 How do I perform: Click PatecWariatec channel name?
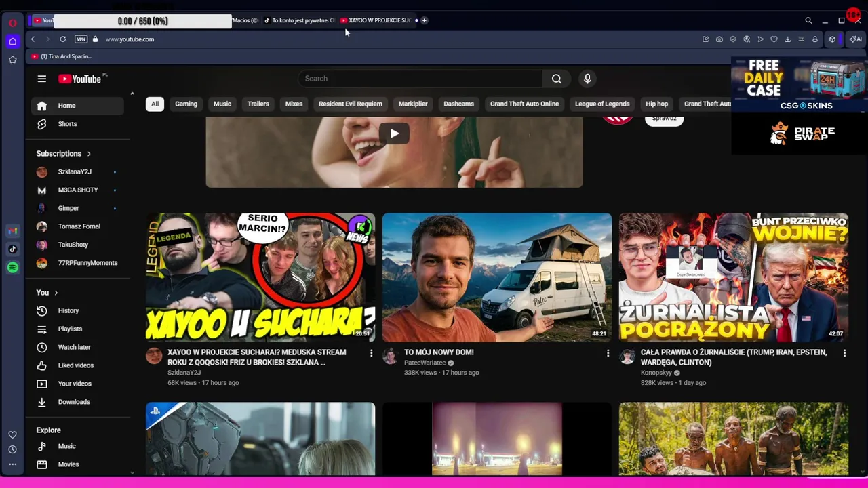click(x=425, y=363)
